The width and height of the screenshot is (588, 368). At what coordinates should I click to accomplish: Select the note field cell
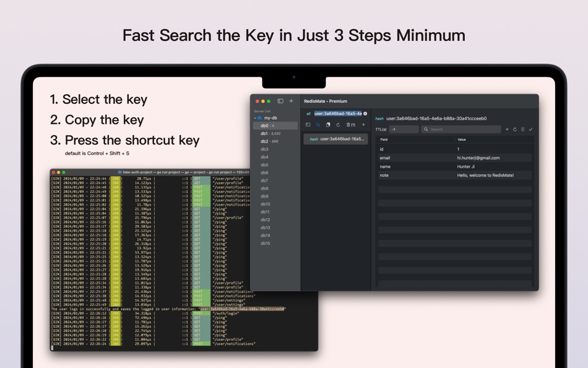(x=384, y=175)
